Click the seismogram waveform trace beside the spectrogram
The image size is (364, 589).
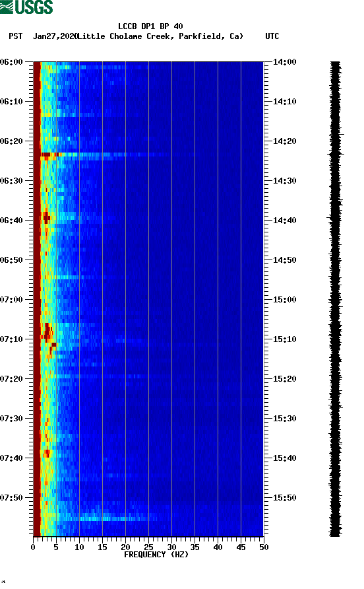point(336,298)
